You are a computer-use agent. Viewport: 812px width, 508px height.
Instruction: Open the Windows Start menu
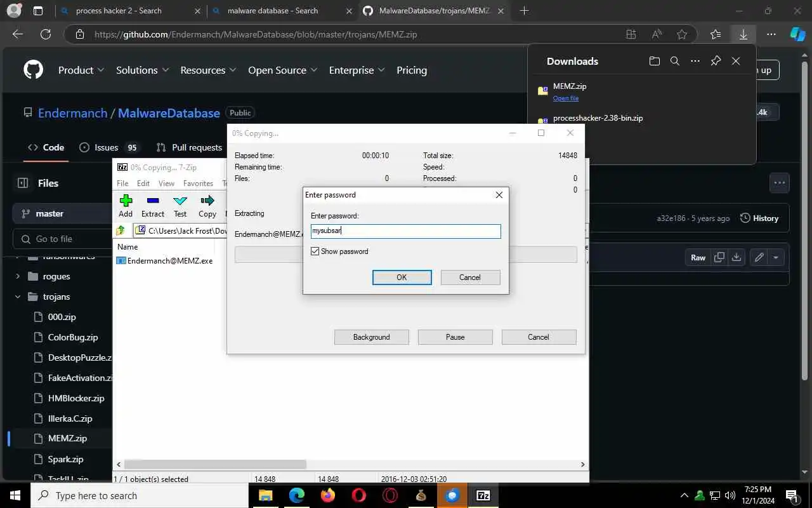pyautogui.click(x=15, y=495)
